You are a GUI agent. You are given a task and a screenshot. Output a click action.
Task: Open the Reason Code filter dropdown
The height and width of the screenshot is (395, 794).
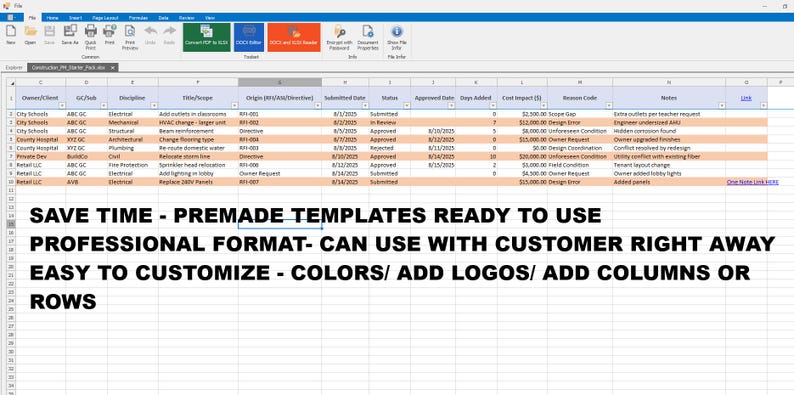coord(609,106)
